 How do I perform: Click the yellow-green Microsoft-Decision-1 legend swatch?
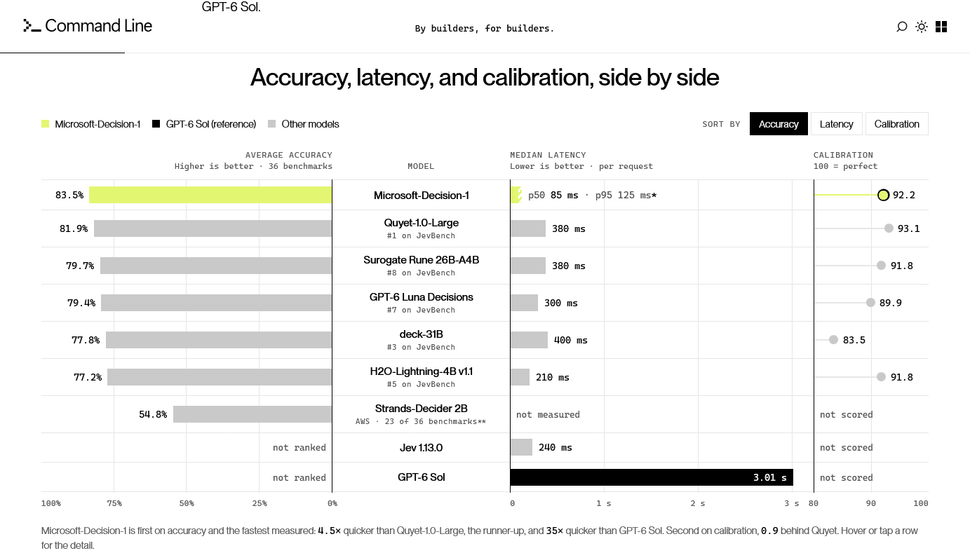pyautogui.click(x=46, y=124)
